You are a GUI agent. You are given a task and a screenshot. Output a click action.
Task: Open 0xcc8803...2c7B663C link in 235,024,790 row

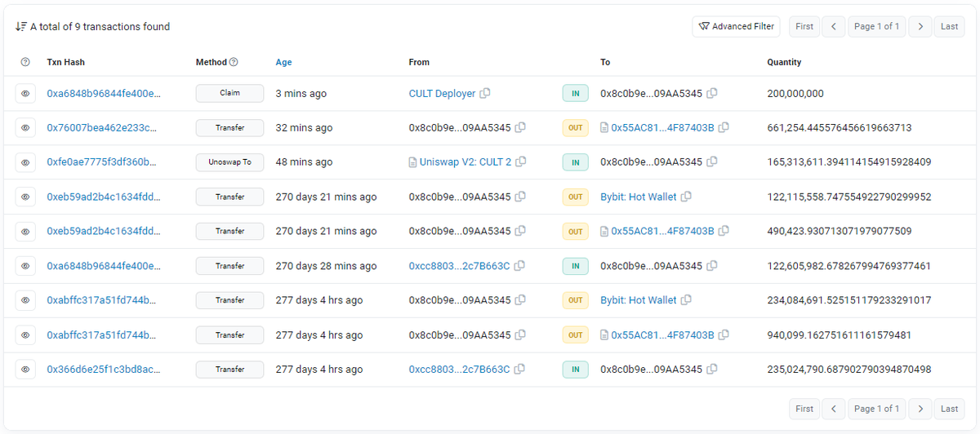459,370
